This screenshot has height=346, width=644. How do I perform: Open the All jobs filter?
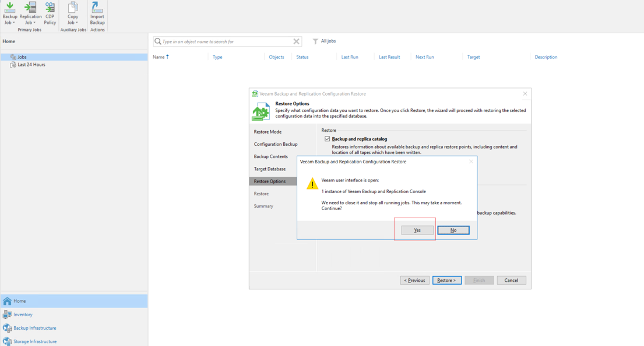pos(325,41)
